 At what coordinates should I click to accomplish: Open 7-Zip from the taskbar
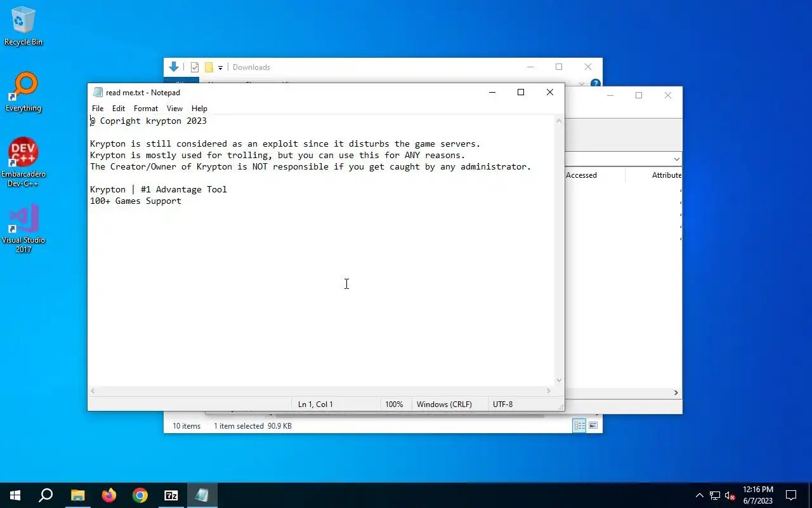pos(171,495)
